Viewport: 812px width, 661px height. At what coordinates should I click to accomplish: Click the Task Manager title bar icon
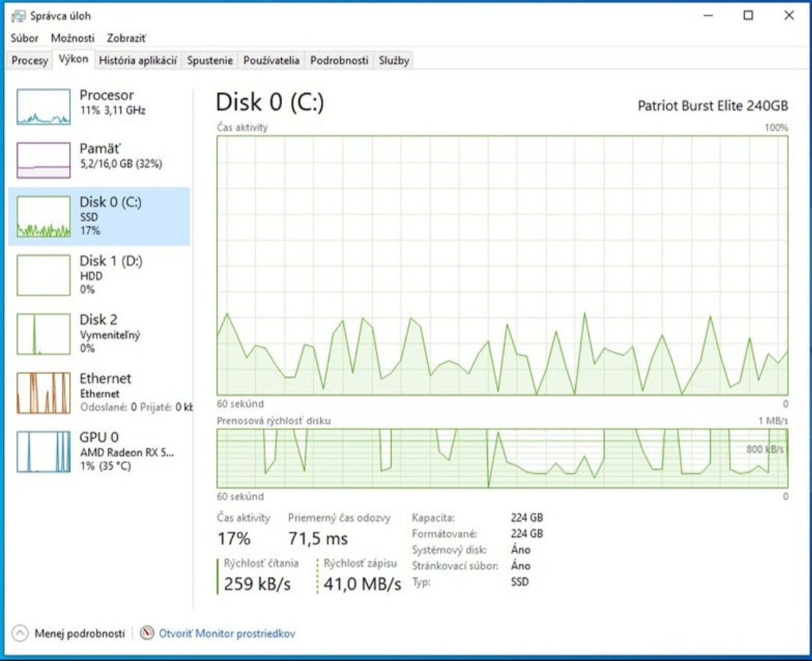(19, 16)
